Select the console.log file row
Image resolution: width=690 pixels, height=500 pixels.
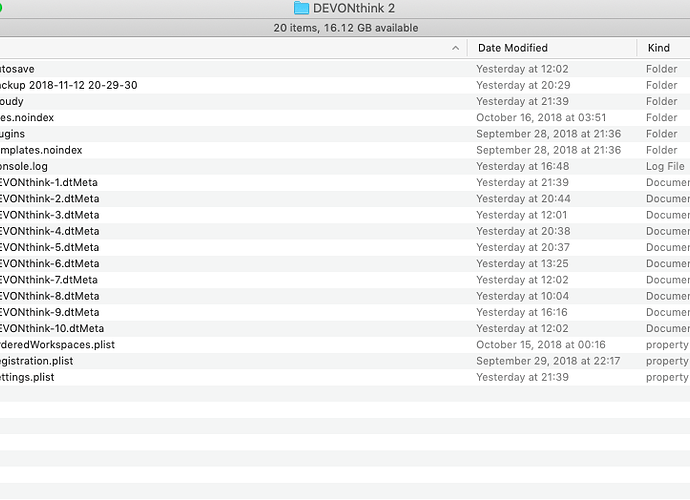[345, 166]
